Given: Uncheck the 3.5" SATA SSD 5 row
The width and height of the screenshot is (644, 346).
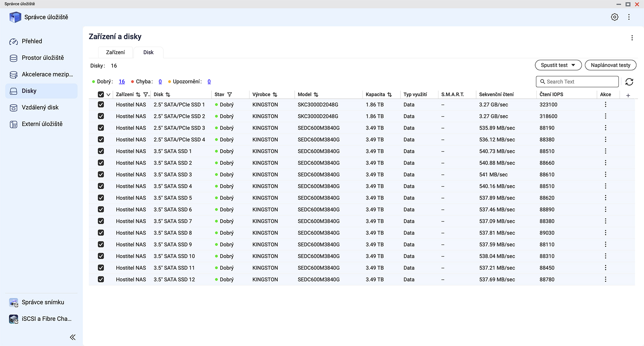Looking at the screenshot, I should click(101, 198).
